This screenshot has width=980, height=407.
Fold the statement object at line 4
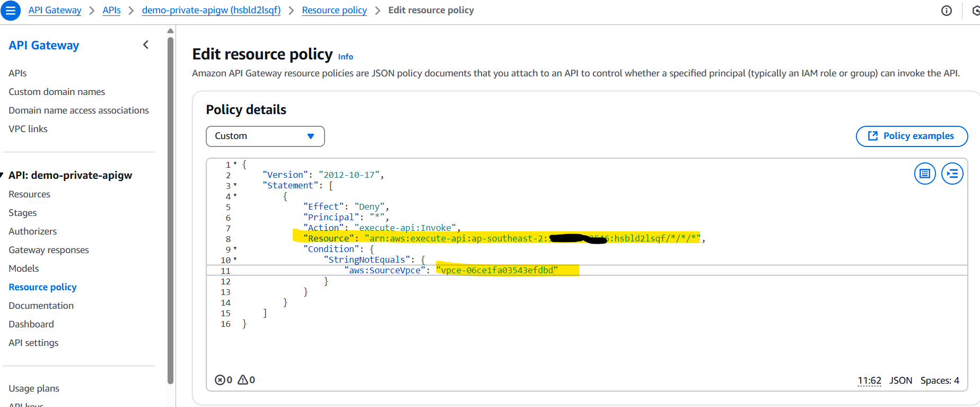[235, 196]
